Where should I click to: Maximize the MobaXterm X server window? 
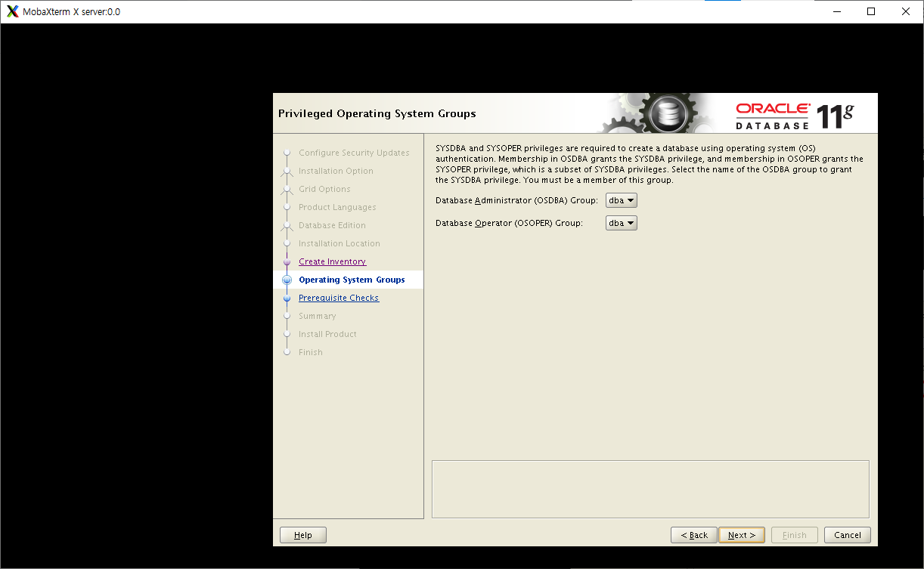click(x=871, y=11)
